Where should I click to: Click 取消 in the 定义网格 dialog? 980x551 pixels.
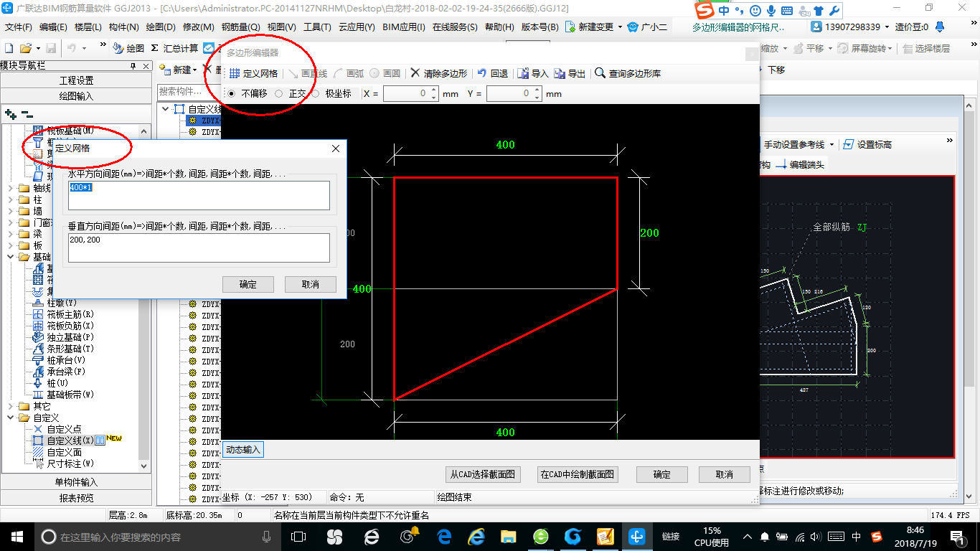(x=311, y=284)
